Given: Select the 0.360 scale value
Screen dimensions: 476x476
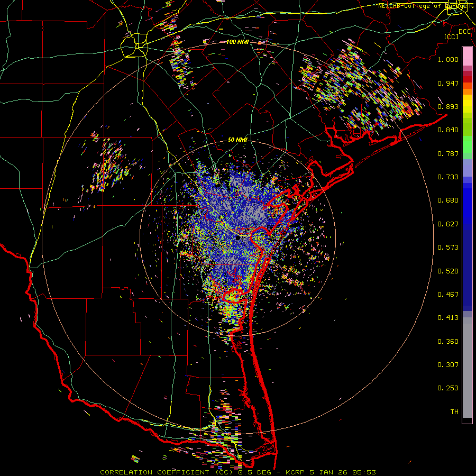Looking at the screenshot, I should 448,342.
